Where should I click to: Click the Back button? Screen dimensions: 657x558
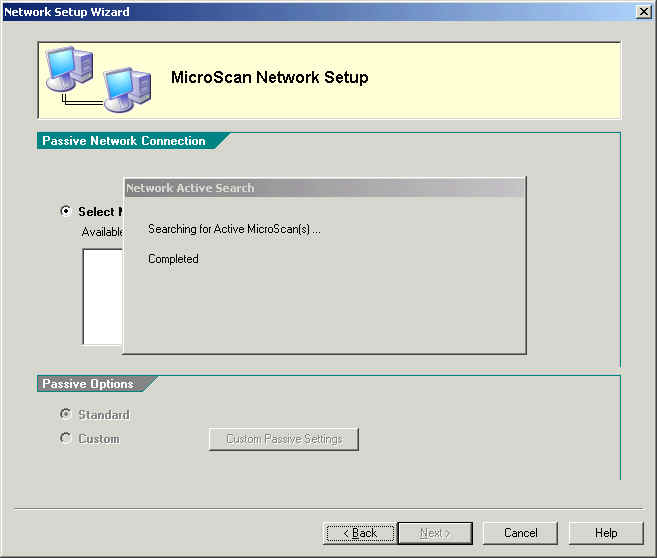[x=360, y=533]
